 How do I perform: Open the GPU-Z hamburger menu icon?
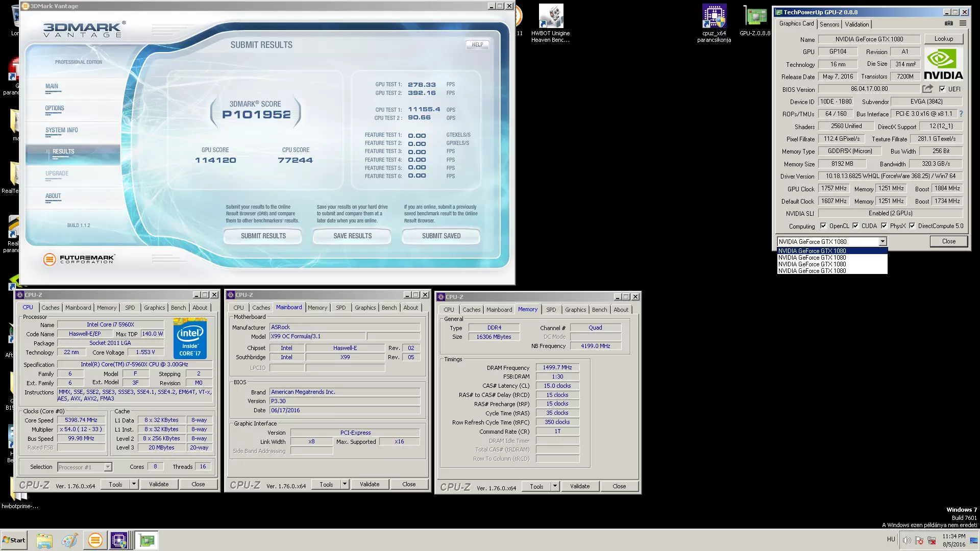click(963, 23)
